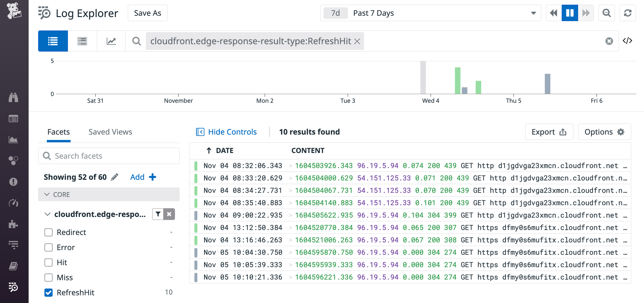Viewport: 644px width, 303px height.
Task: Uncheck the RefreshHit facet filter
Action: [48, 292]
